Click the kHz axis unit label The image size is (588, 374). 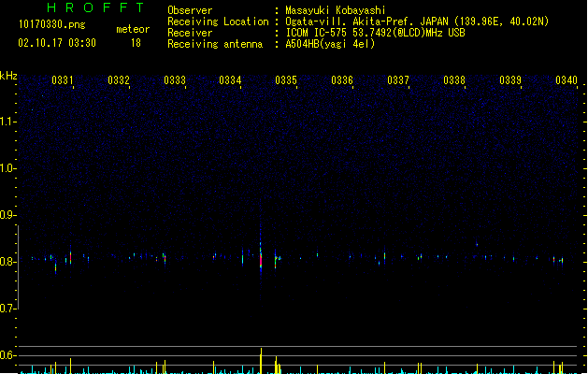click(x=8, y=76)
